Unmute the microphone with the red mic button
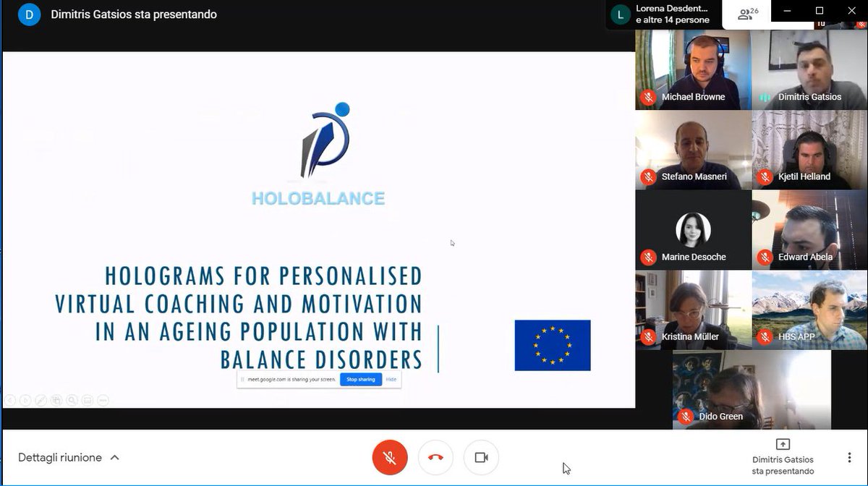Viewport: 868px width, 486px height. pyautogui.click(x=390, y=458)
